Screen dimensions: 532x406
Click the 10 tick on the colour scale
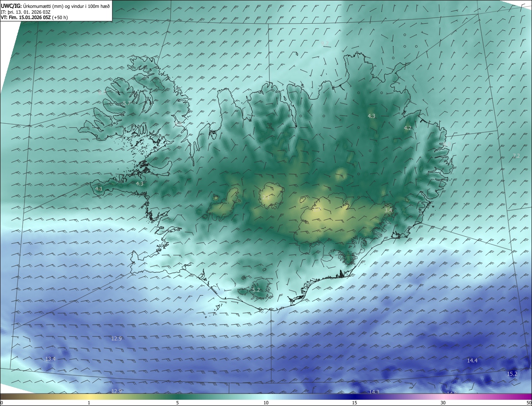click(x=266, y=403)
